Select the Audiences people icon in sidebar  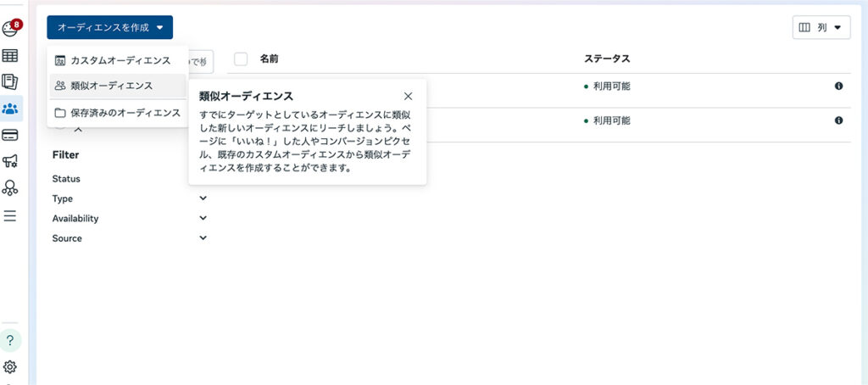click(x=10, y=109)
